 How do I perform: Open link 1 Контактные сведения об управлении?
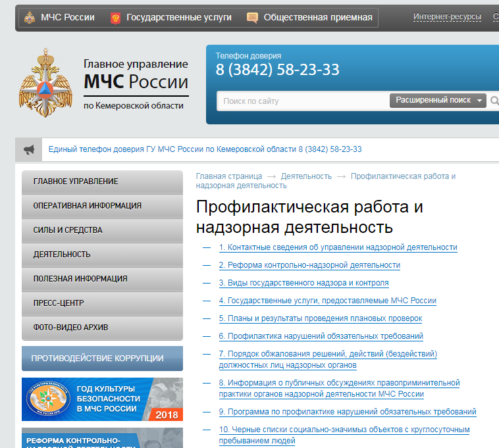point(338,247)
